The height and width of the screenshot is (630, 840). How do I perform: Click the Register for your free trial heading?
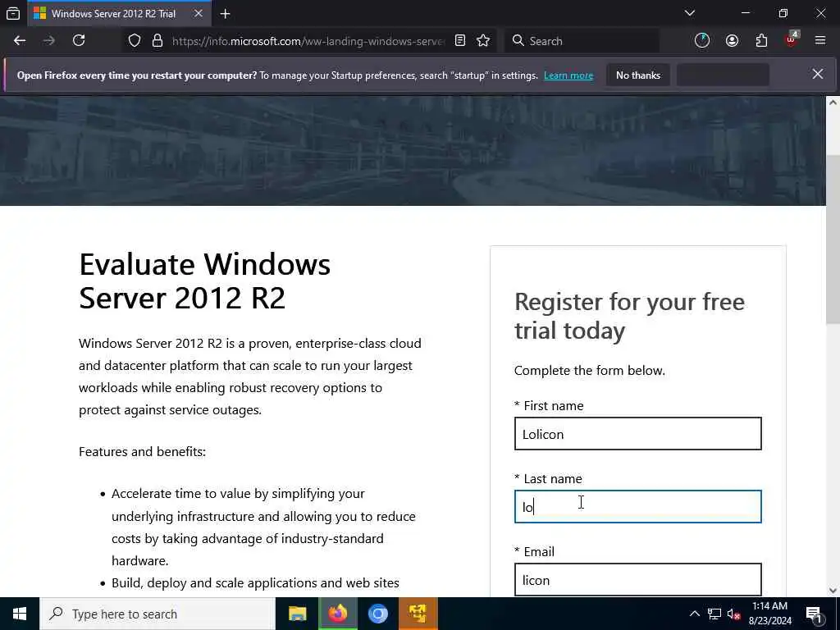(629, 316)
